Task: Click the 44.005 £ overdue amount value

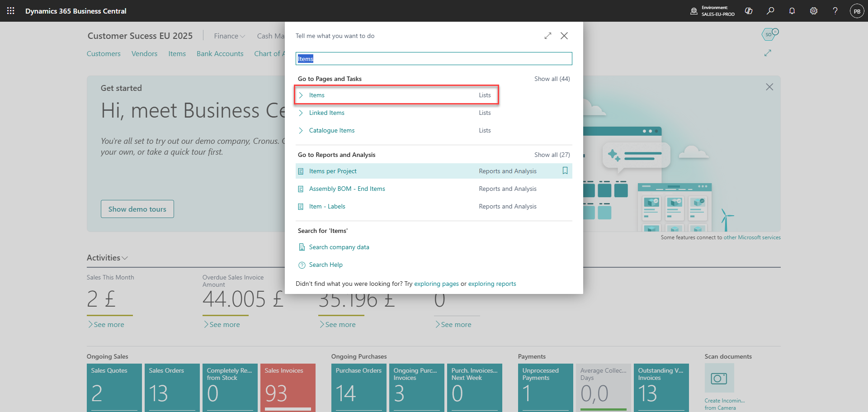Action: (243, 299)
